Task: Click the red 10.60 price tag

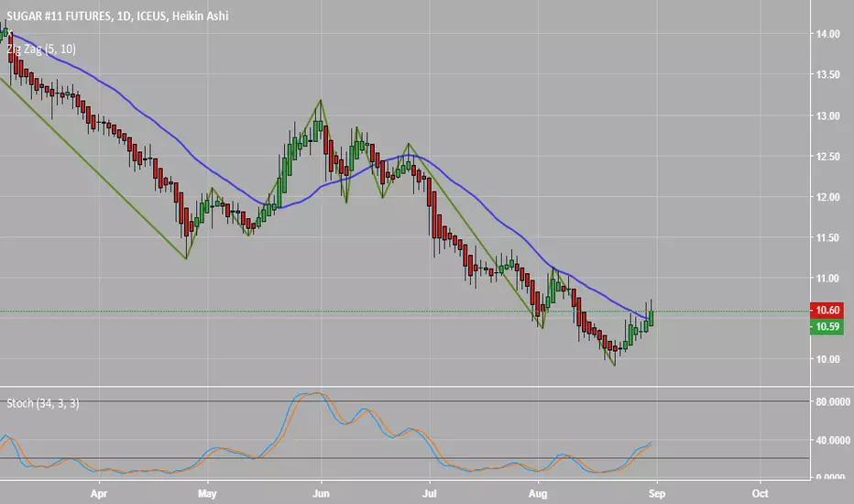Action: pos(827,310)
